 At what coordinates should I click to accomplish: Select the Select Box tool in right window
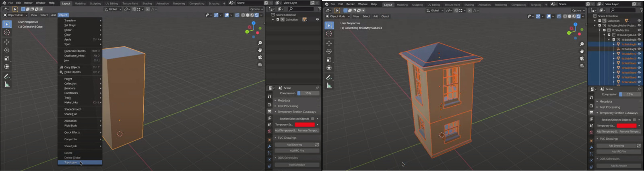pos(329,25)
